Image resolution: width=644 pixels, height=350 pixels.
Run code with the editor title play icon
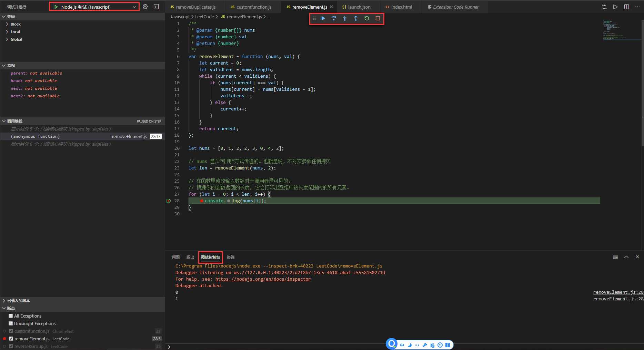615,7
